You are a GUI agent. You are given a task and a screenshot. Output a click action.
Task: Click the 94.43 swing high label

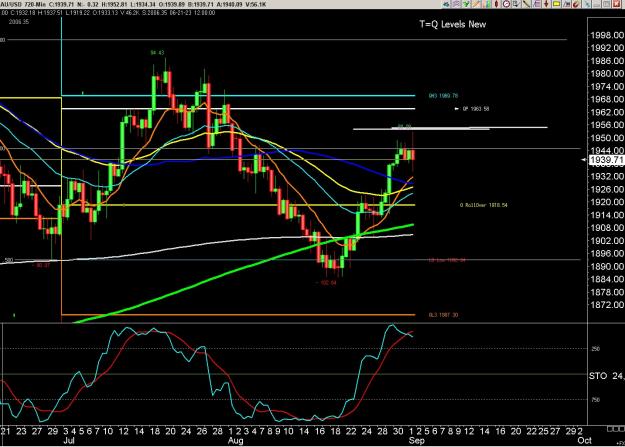click(157, 53)
